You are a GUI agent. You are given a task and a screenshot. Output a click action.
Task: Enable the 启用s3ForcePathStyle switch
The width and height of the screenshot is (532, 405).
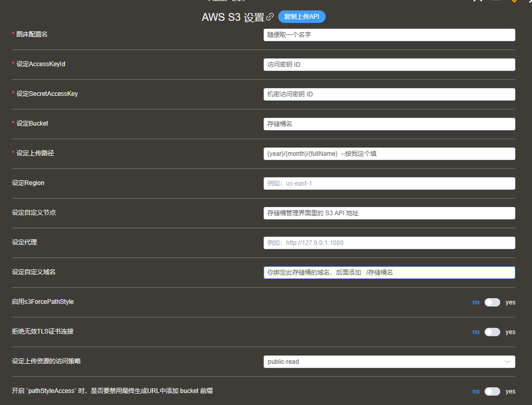tap(492, 302)
